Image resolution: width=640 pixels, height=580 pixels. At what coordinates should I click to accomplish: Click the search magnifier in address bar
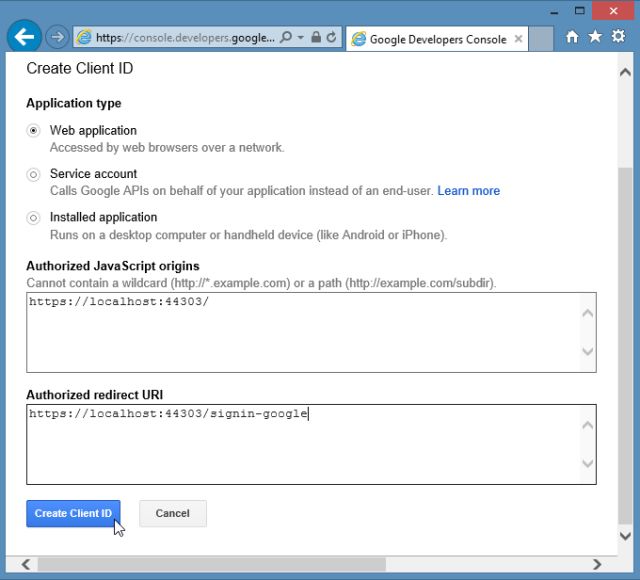pos(287,37)
